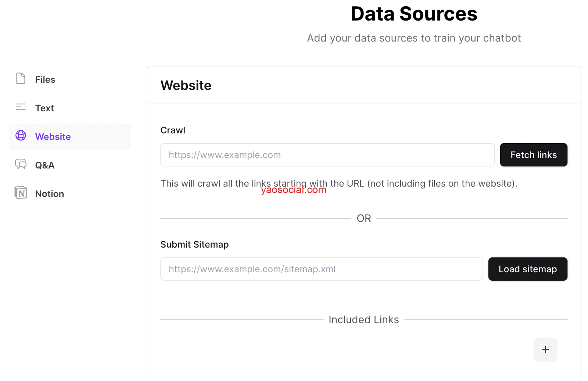Click the Data Sources page title
Screen dimensions: 588x381
[414, 14]
